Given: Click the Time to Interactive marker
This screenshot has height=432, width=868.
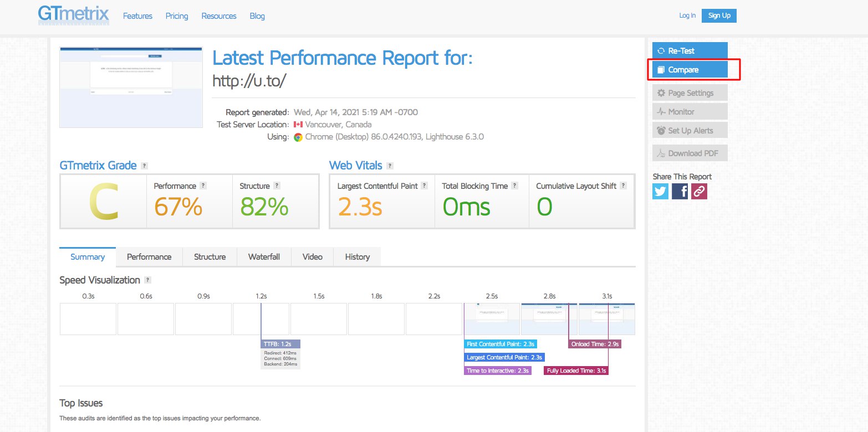Looking at the screenshot, I should click(x=498, y=371).
